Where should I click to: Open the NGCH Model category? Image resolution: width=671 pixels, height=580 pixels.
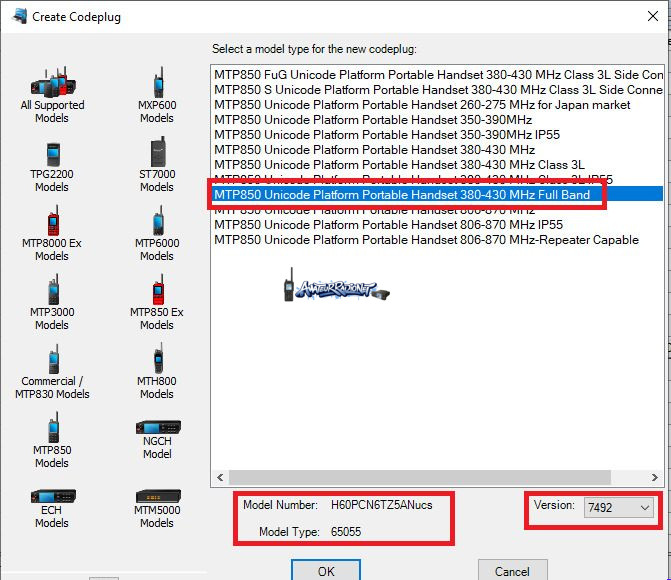click(158, 440)
